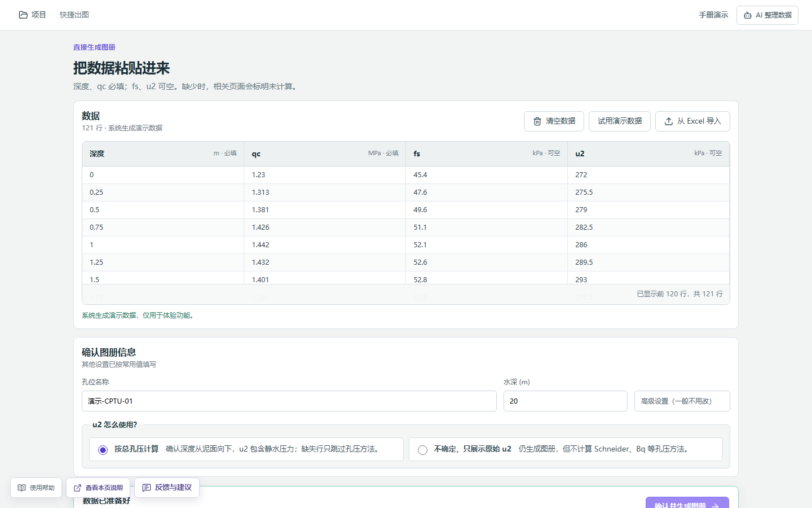The image size is (812, 508).
Task: Click the qc cell 1.426
Action: 325,227
